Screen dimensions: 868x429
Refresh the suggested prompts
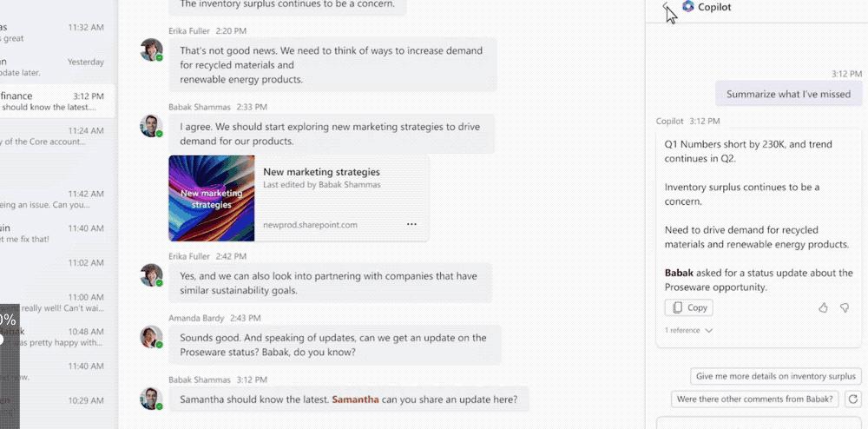[x=853, y=399]
